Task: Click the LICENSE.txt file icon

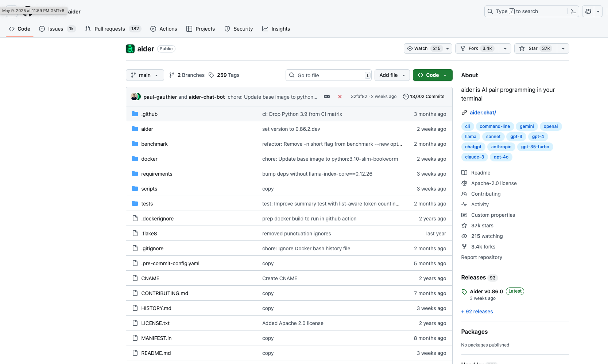Action: (x=135, y=323)
